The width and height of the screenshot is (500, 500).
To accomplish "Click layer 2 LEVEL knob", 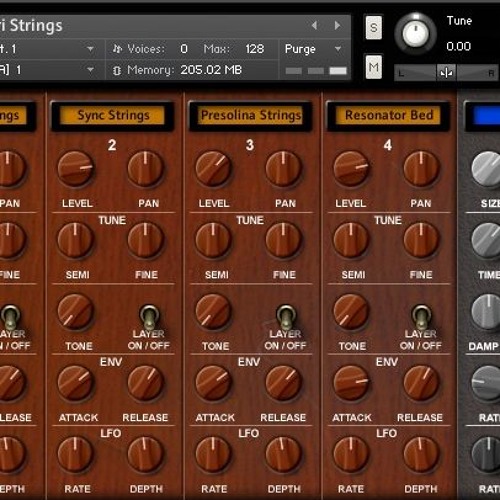I will (x=75, y=168).
